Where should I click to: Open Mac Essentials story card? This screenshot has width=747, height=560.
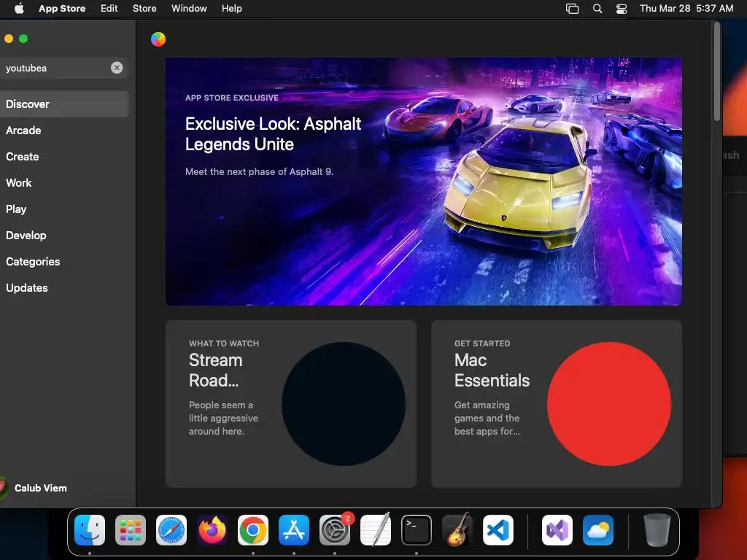557,404
